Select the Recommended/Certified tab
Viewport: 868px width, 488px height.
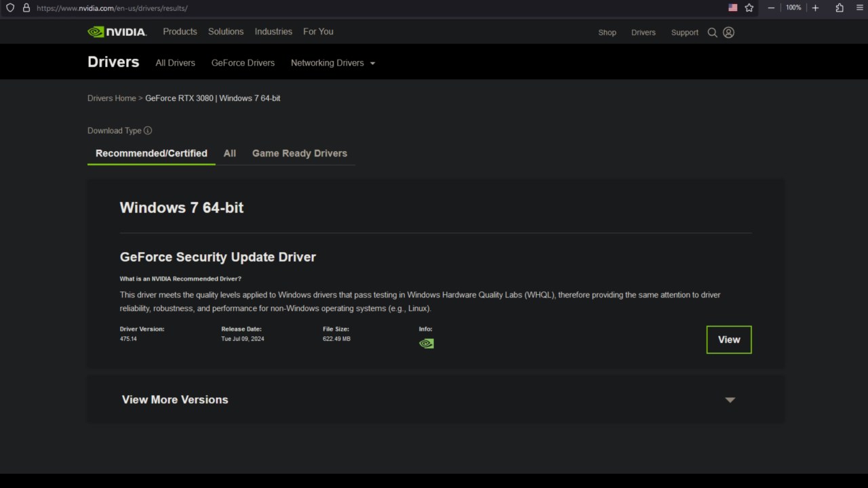click(151, 153)
